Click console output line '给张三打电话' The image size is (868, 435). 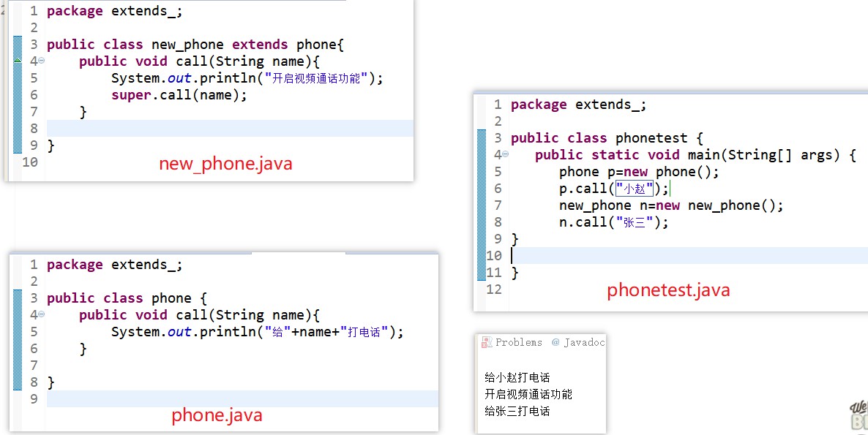point(517,411)
